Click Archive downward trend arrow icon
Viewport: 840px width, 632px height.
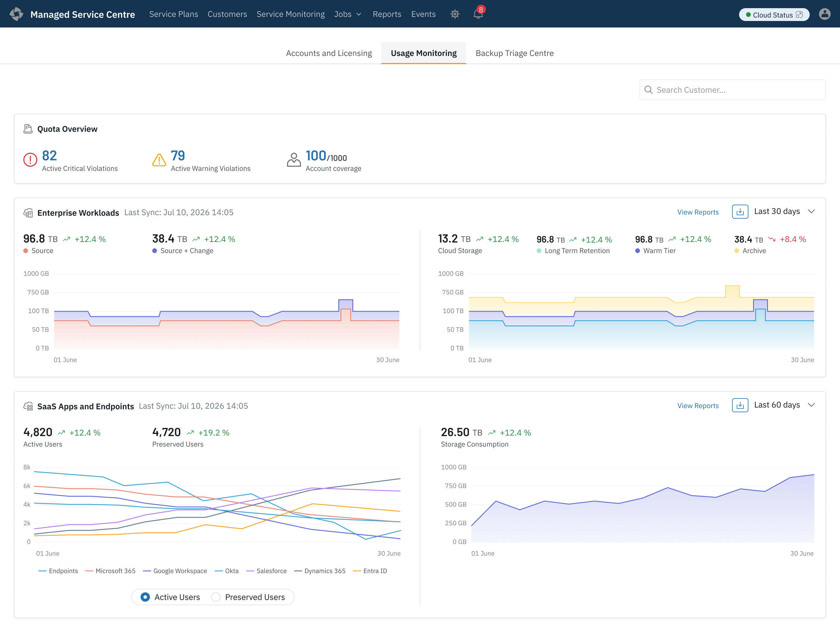[x=772, y=239]
